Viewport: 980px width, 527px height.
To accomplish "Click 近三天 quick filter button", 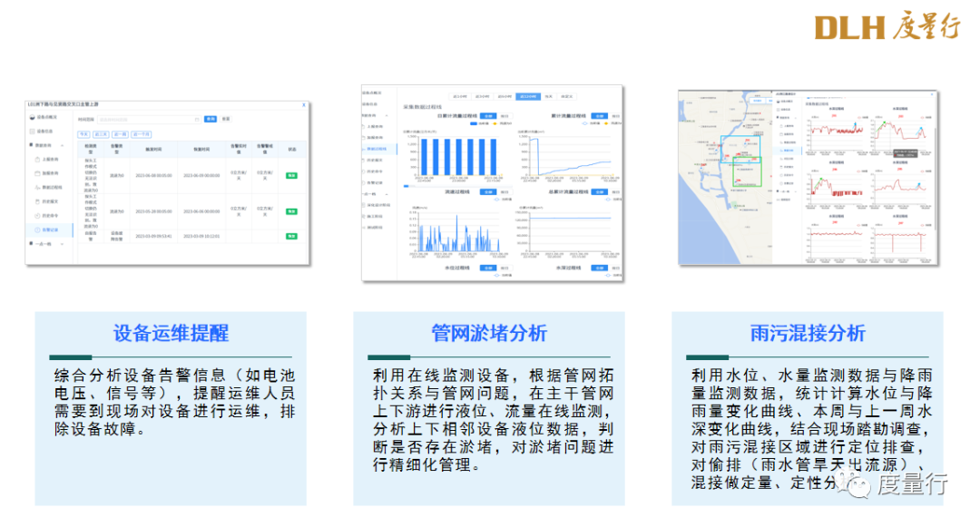I will click(x=102, y=134).
